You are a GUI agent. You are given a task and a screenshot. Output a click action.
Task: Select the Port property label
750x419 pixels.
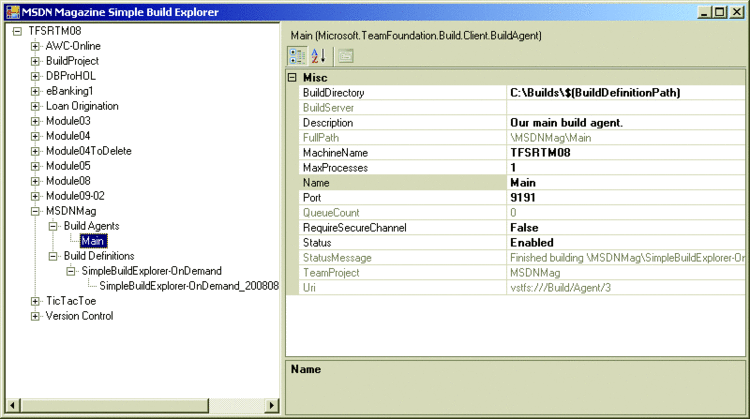[x=312, y=198]
